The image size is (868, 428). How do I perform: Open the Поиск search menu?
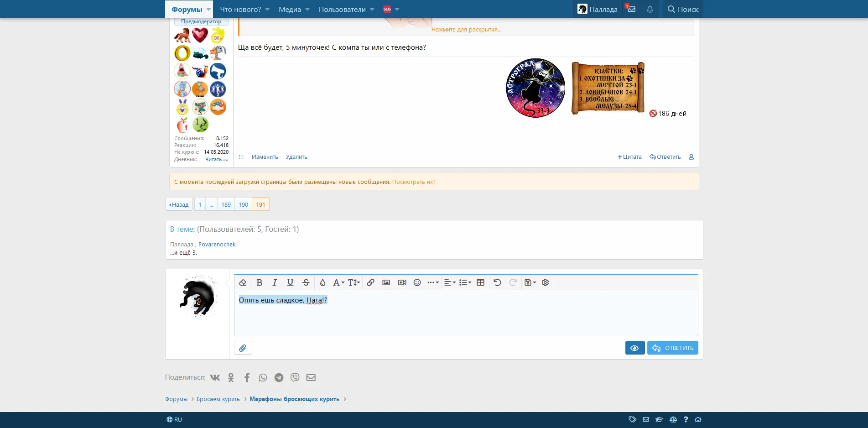pos(683,9)
